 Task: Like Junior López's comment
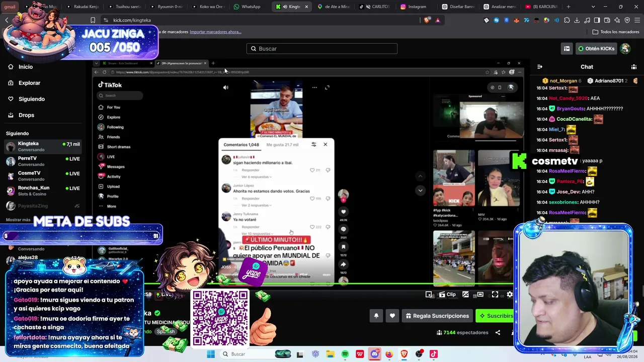pos(312,198)
